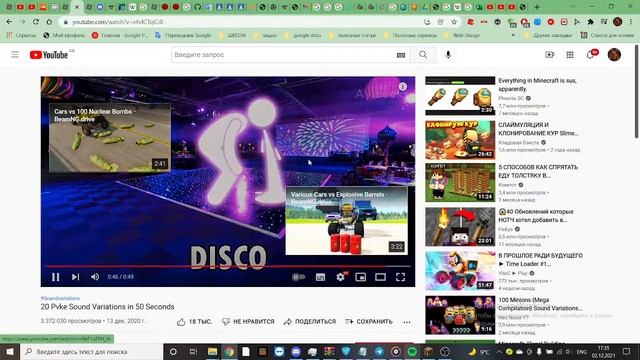Expand bookmarks overflow chevron
The height and width of the screenshot is (360, 640).
(x=513, y=36)
